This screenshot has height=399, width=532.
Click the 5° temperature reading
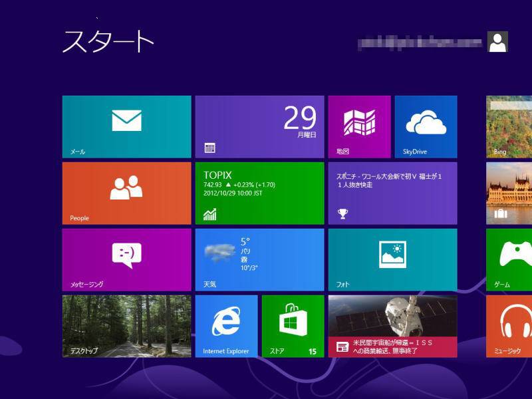(x=245, y=241)
